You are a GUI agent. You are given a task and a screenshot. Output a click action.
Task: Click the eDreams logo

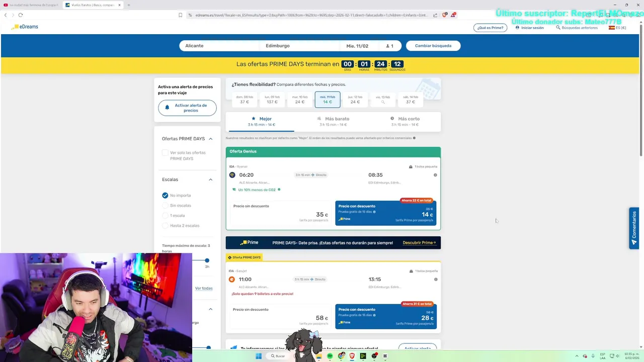24,27
